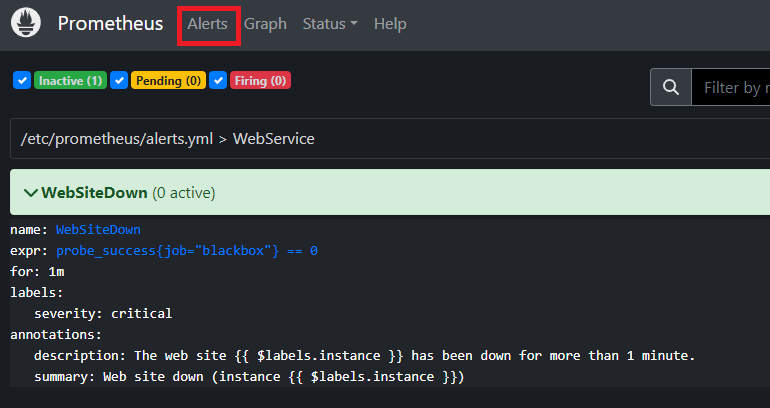770x408 pixels.
Task: Click the search magnifier icon
Action: click(x=671, y=87)
